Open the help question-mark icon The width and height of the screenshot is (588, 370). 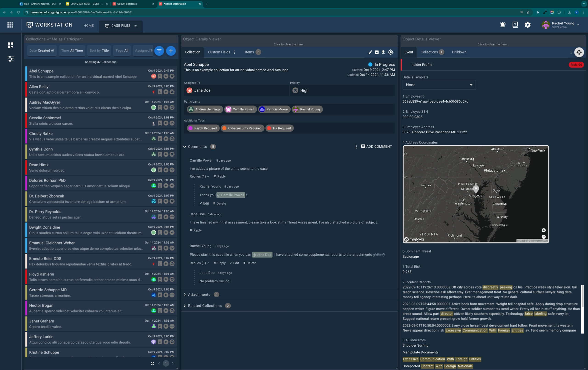(515, 25)
